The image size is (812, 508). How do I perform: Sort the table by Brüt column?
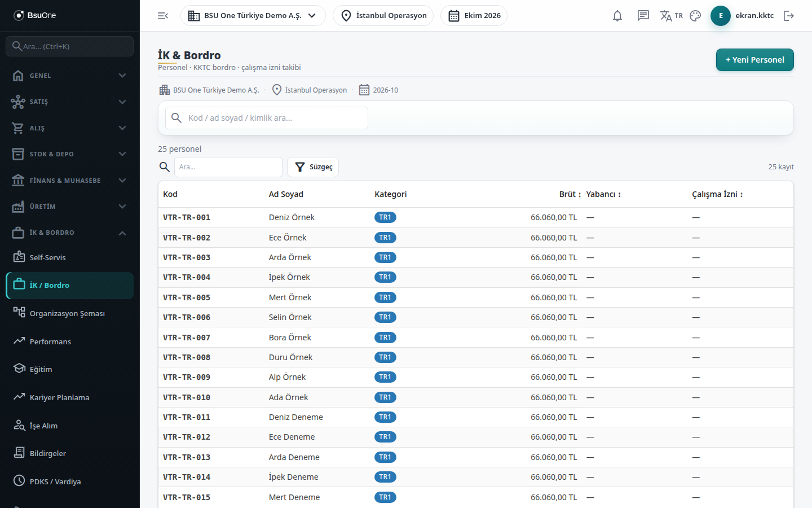click(570, 194)
